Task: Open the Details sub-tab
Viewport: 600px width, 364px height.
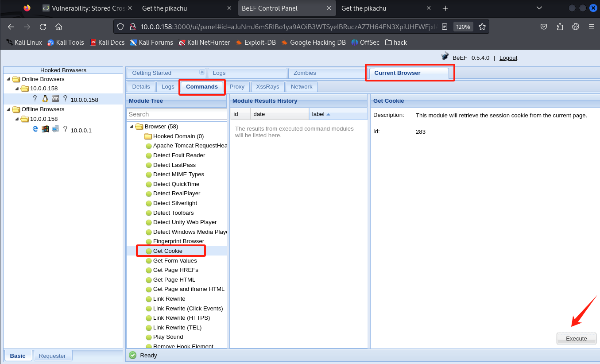Action: tap(141, 87)
